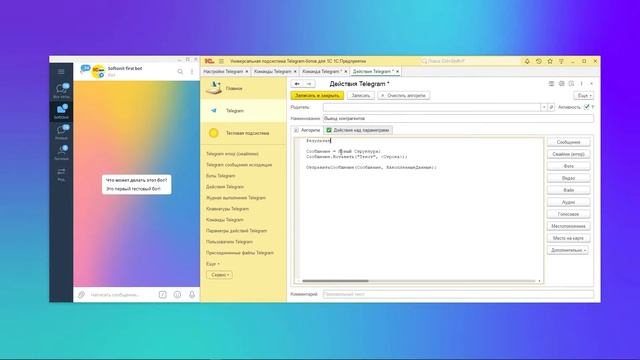The width and height of the screenshot is (640, 360).
Task: Open the 1C history icon
Action: (539, 61)
